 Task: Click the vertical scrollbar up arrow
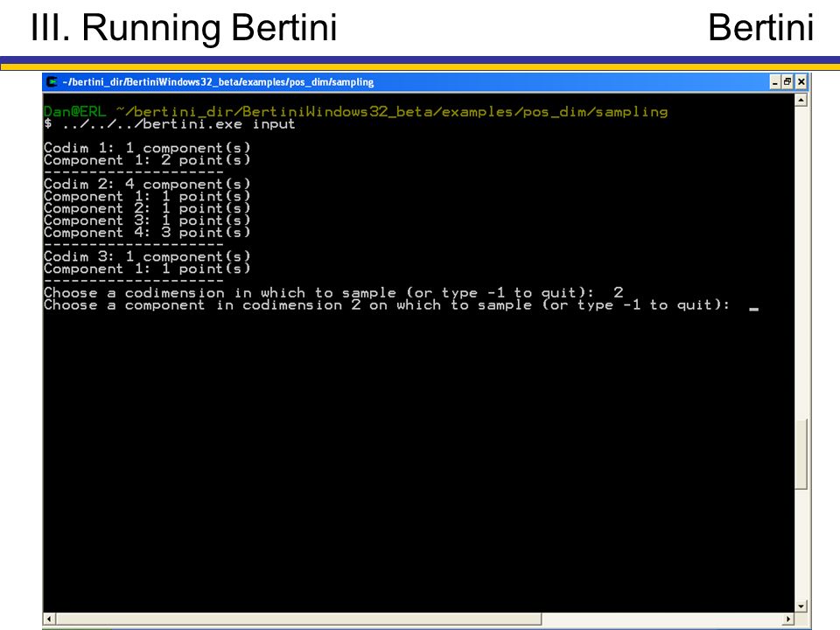[x=801, y=100]
